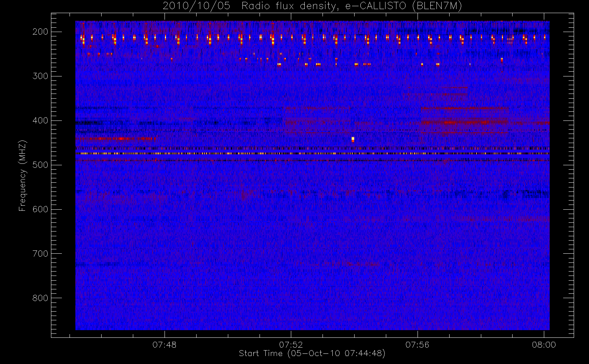The width and height of the screenshot is (589, 364).
Task: Click the 600 frequency tick label
Action: point(40,209)
